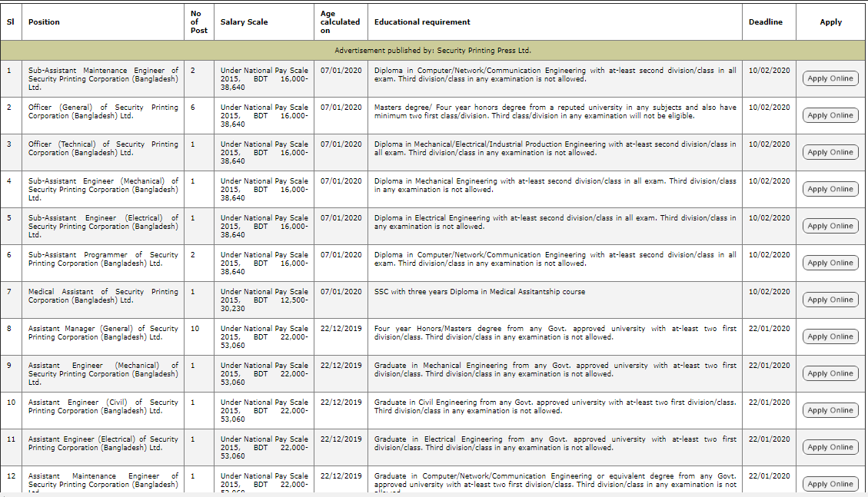Apply Online for Assistant Engineer (Mechanical)
This screenshot has height=497, width=868.
830,374
